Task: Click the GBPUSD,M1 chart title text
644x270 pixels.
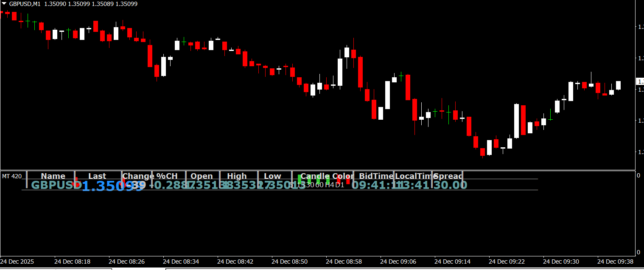Action: [25, 4]
